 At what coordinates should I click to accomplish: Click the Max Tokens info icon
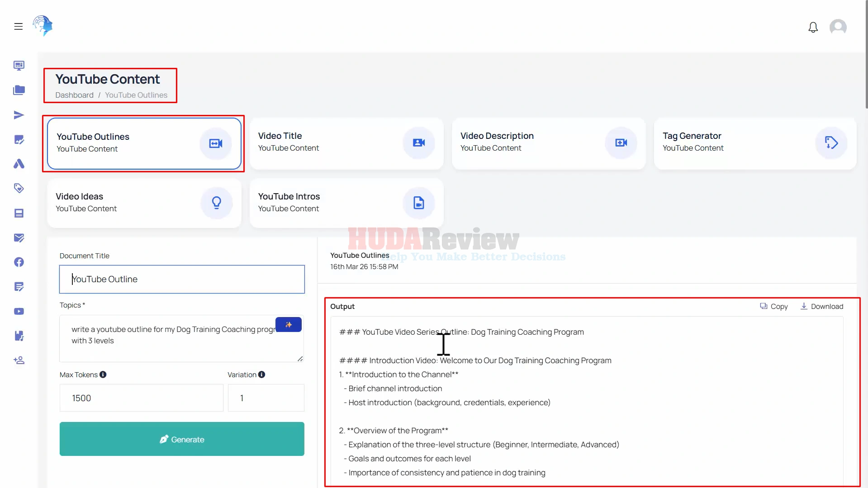pyautogui.click(x=103, y=374)
